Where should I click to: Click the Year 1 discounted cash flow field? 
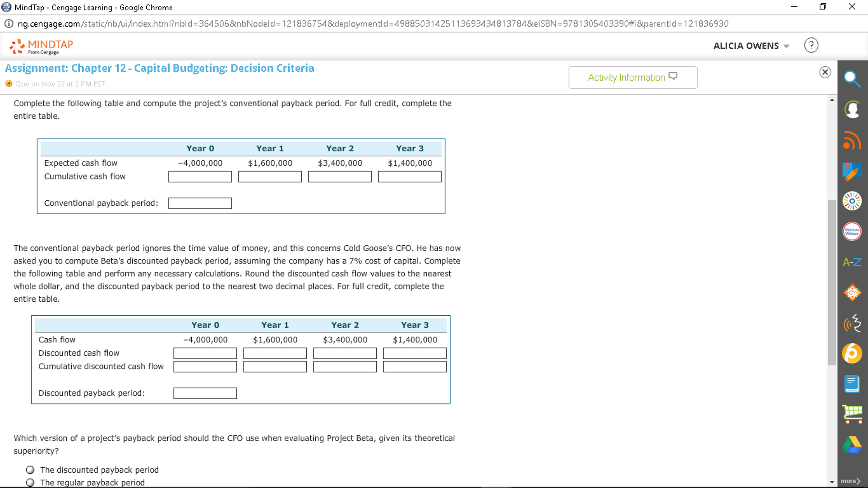pos(275,353)
